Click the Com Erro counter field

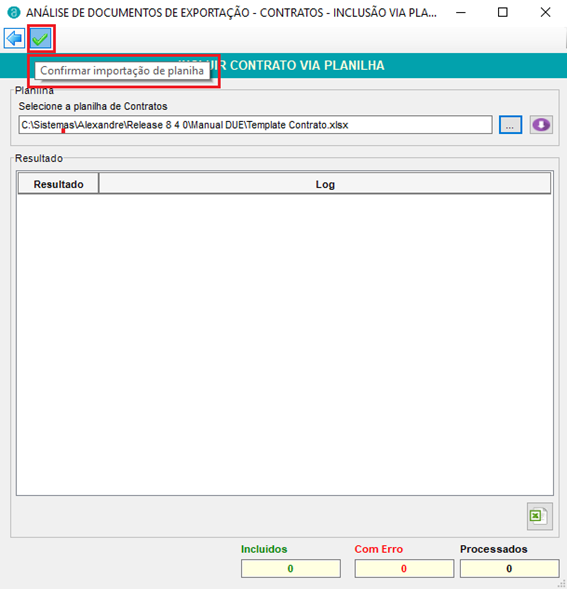click(404, 568)
